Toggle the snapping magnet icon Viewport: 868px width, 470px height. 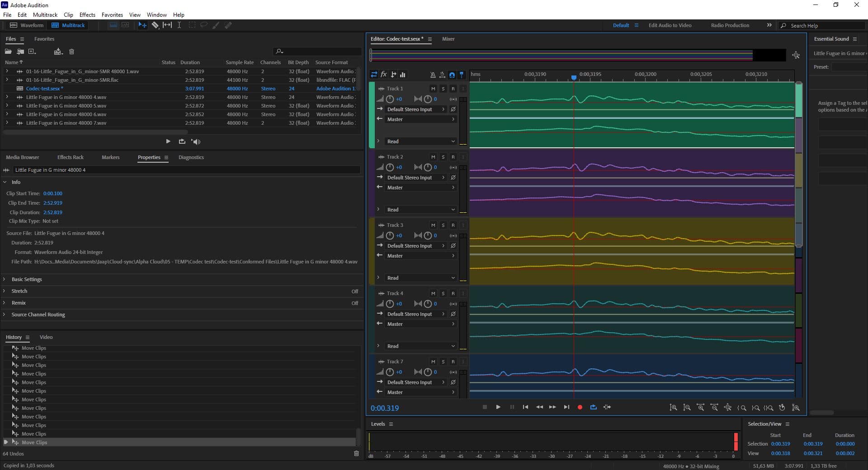click(x=452, y=75)
